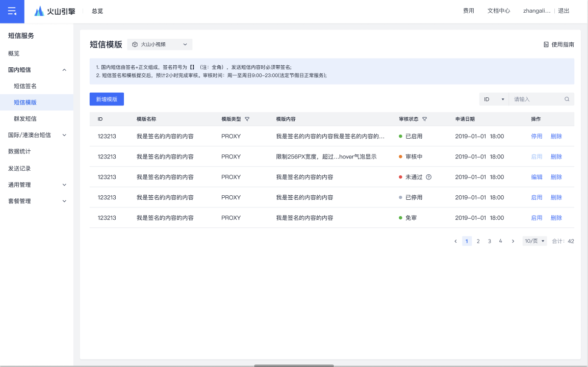Delete the 已停用 template row

[x=556, y=198]
